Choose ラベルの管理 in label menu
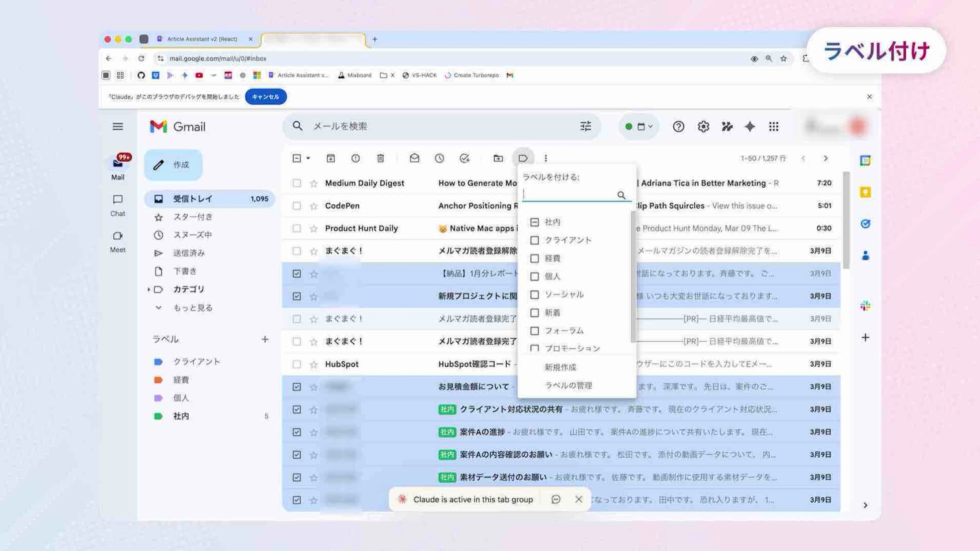980x551 pixels. click(568, 385)
